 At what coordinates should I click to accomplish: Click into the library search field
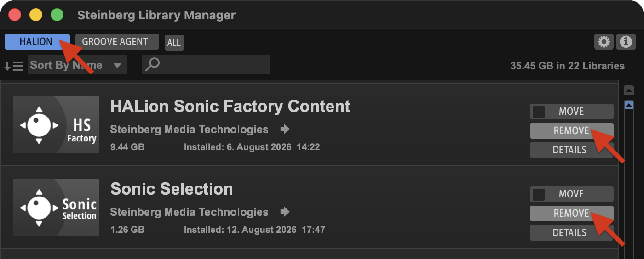[x=206, y=65]
